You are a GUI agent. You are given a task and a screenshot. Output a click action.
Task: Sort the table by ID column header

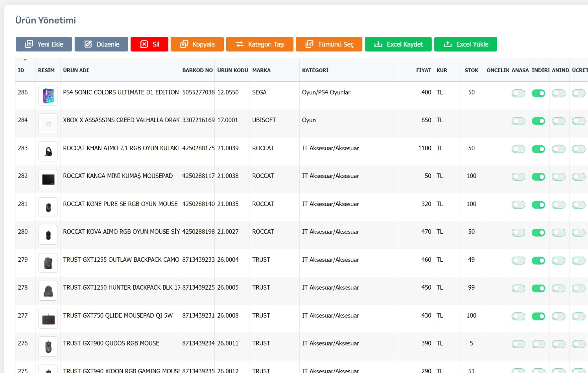pyautogui.click(x=21, y=70)
